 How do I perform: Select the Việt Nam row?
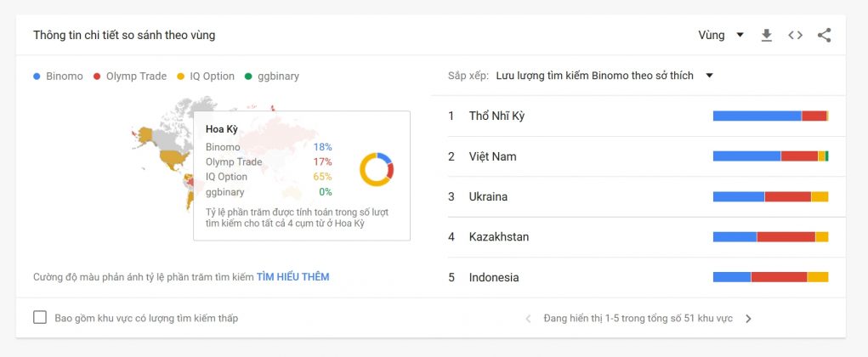[492, 156]
